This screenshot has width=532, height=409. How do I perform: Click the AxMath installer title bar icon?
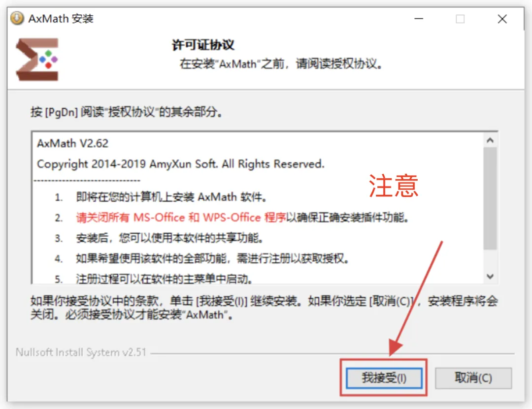tap(17, 18)
